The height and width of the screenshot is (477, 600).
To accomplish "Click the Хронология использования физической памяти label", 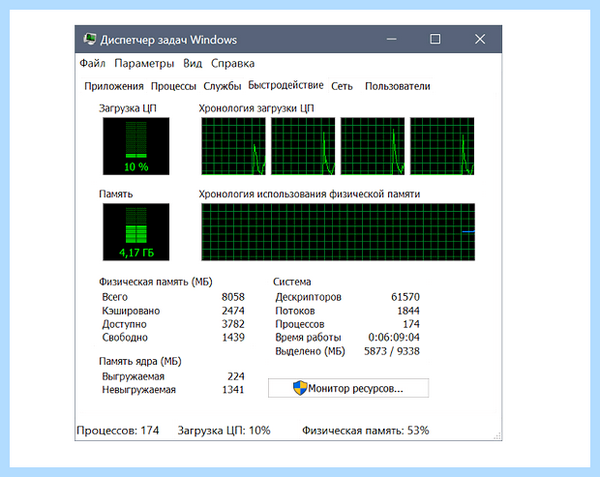I will [x=309, y=194].
